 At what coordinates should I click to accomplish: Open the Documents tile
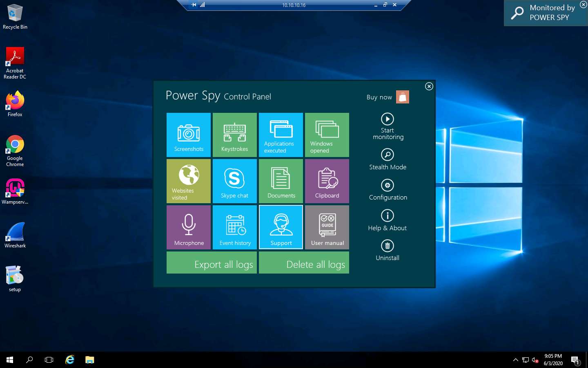[x=281, y=181]
